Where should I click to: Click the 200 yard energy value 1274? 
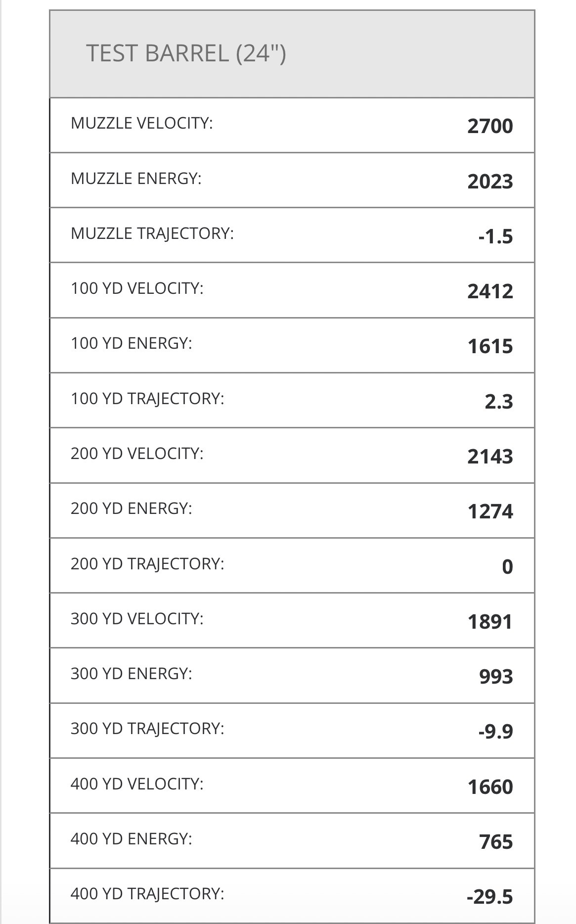(490, 511)
